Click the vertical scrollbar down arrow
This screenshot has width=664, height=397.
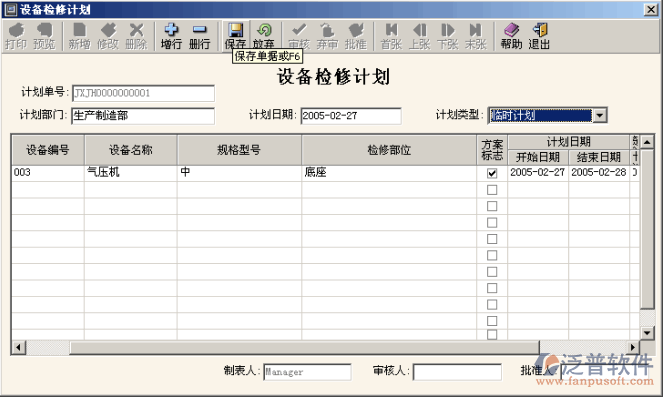click(647, 333)
